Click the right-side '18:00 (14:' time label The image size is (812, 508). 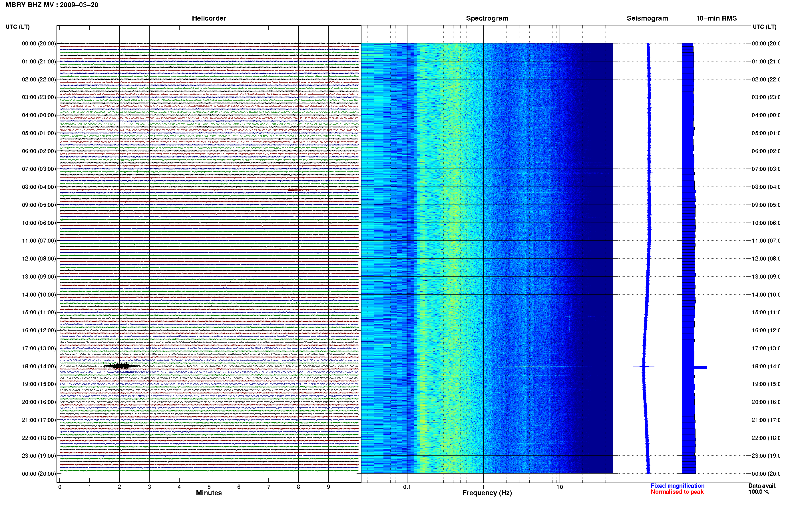point(765,366)
